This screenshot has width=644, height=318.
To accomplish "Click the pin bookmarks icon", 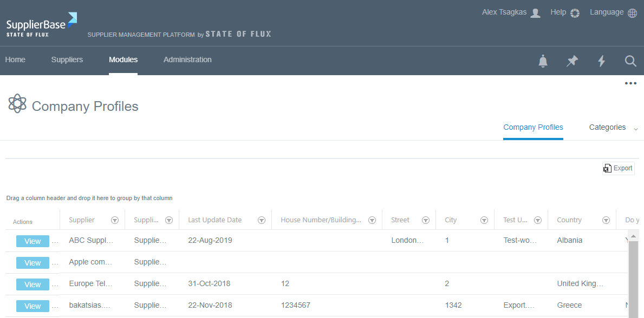I will point(572,61).
